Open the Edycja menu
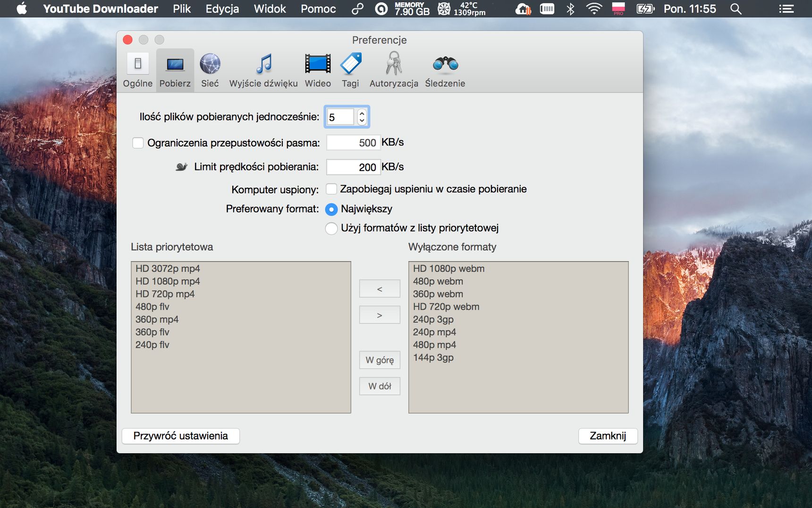The width and height of the screenshot is (812, 508). pyautogui.click(x=222, y=9)
